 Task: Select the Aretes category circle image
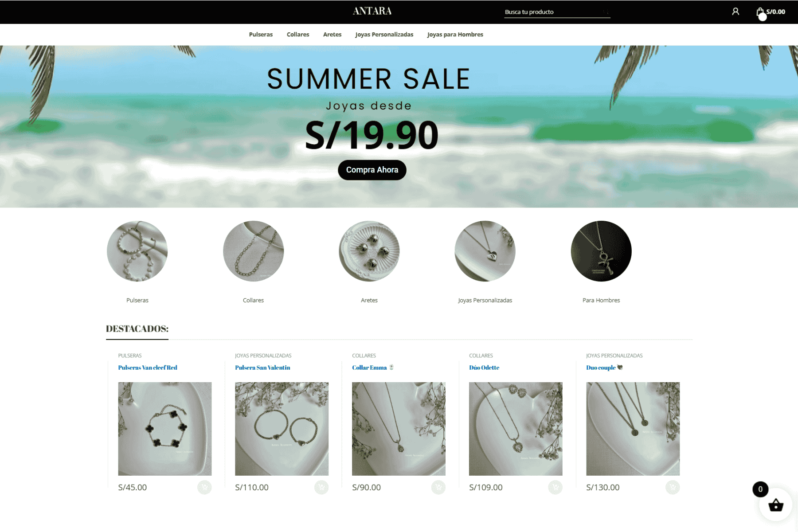coord(369,251)
